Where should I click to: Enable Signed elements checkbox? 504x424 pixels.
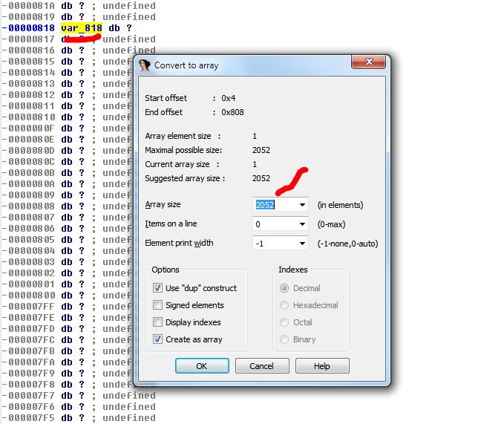click(157, 305)
